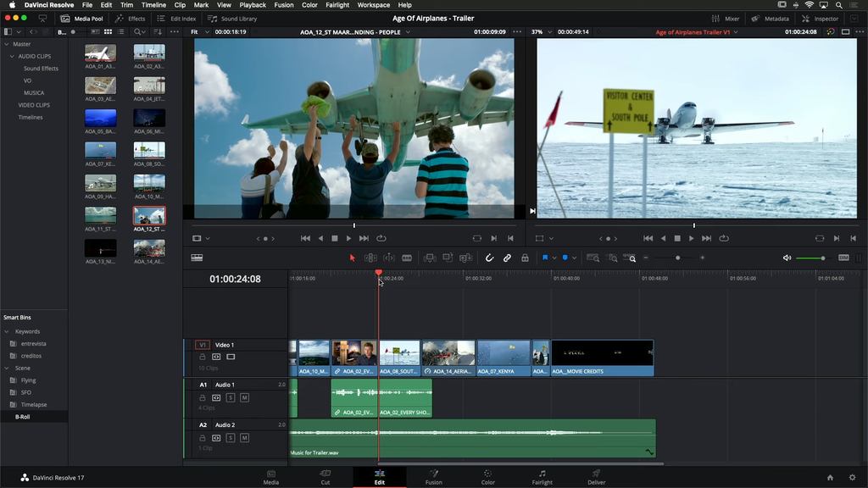Collapse the Keywords smart bin group

click(x=7, y=331)
